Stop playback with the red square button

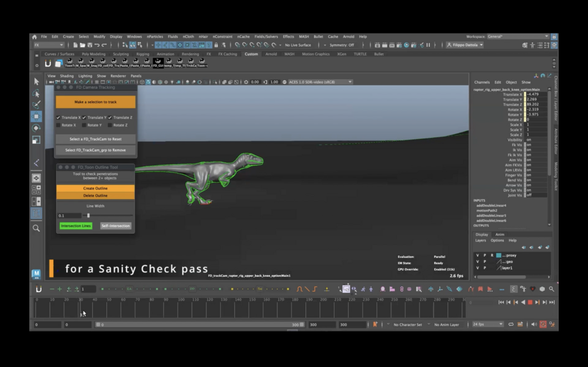point(530,302)
